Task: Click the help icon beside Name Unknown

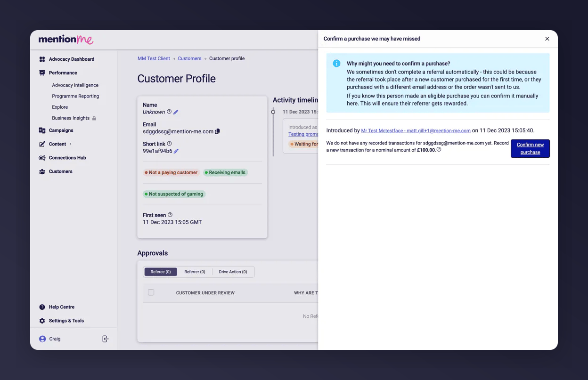Action: [x=169, y=112]
